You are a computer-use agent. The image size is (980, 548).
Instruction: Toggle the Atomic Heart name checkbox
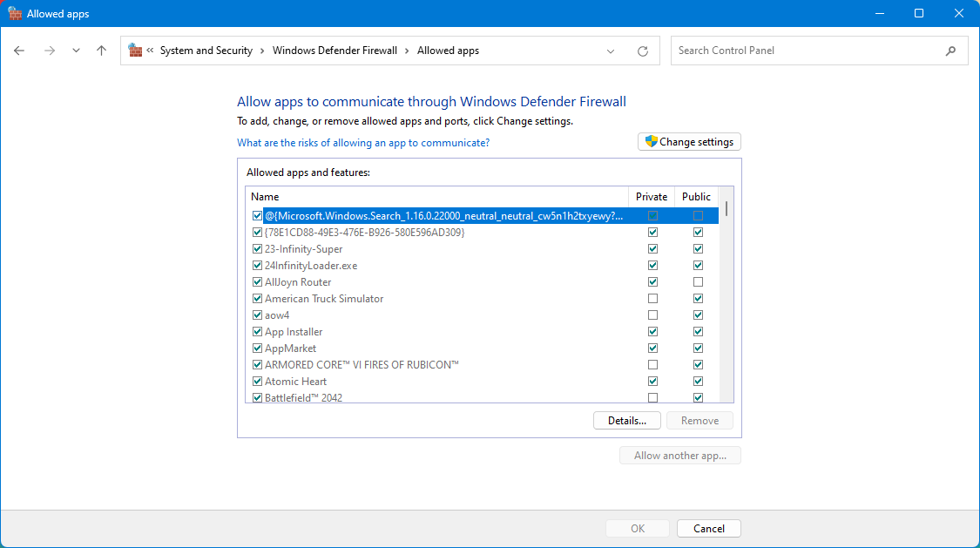(x=257, y=382)
